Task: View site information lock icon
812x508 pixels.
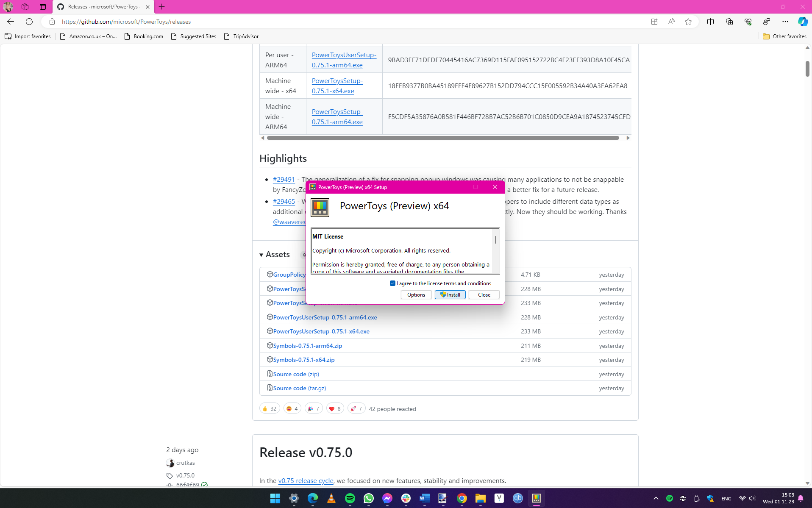Action: click(52, 22)
